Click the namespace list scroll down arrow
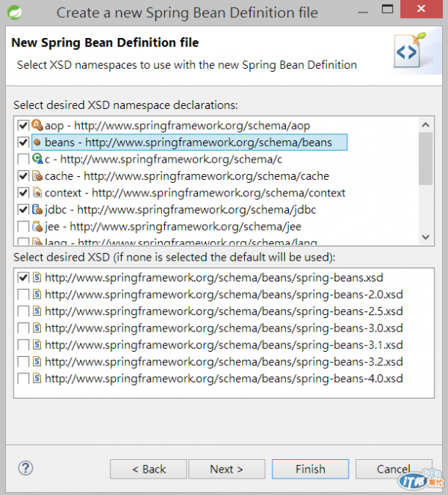 pos(426,237)
